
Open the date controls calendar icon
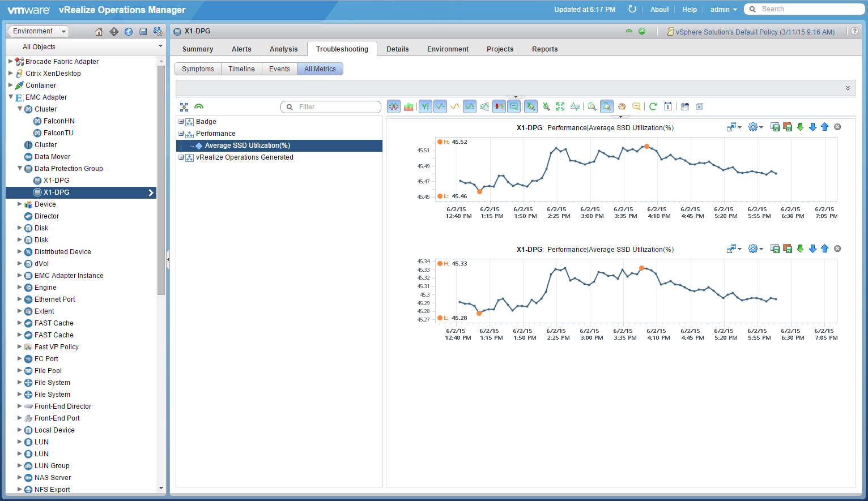click(x=668, y=106)
